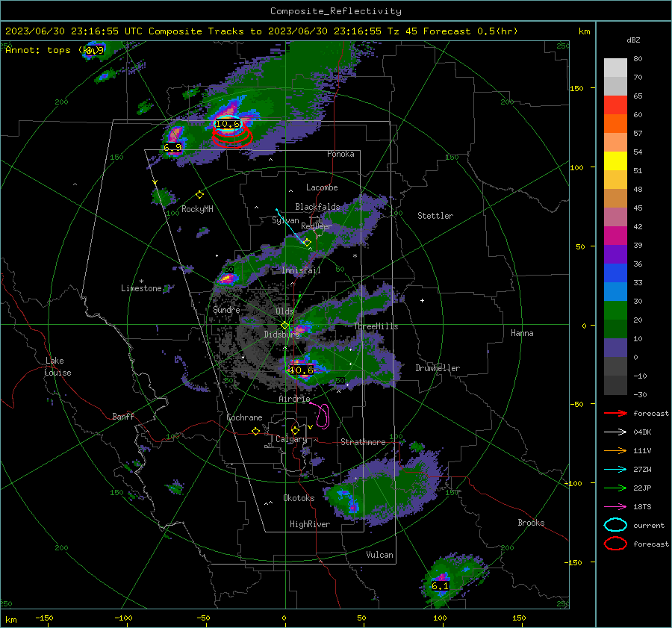Viewport: 672px width, 628px height.
Task: Click the Ponoka city label
Action: 340,154
